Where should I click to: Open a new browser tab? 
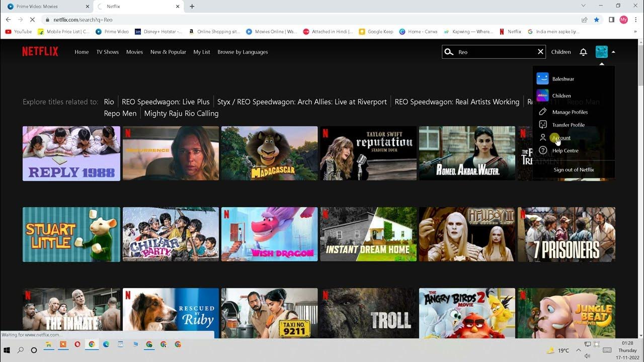[192, 7]
